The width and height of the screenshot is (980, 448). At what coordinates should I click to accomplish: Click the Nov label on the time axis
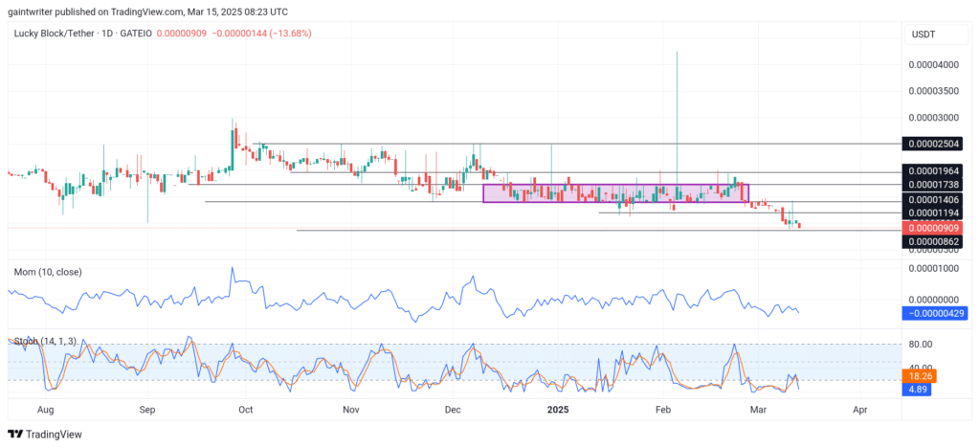(x=351, y=410)
